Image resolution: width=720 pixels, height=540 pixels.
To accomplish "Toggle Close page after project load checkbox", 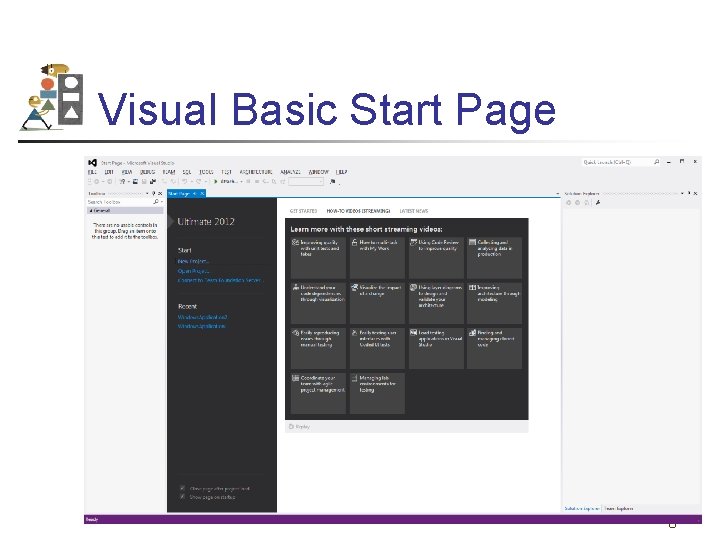I will click(x=183, y=489).
